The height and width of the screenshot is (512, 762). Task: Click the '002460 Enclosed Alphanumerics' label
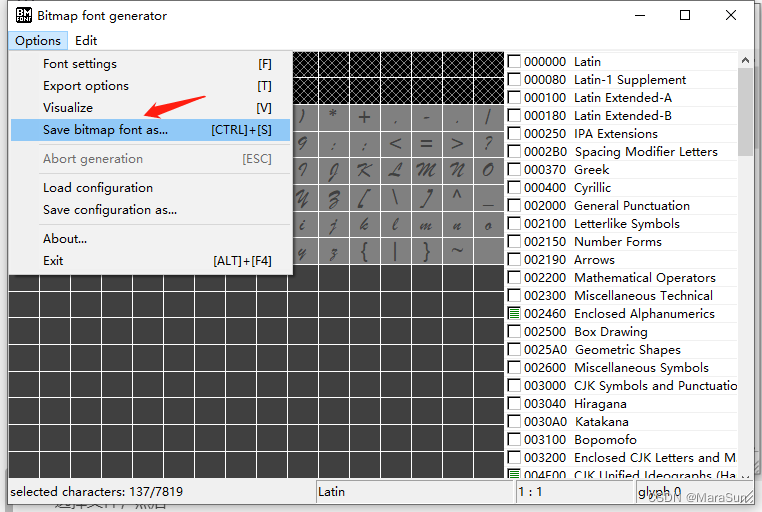pos(619,314)
